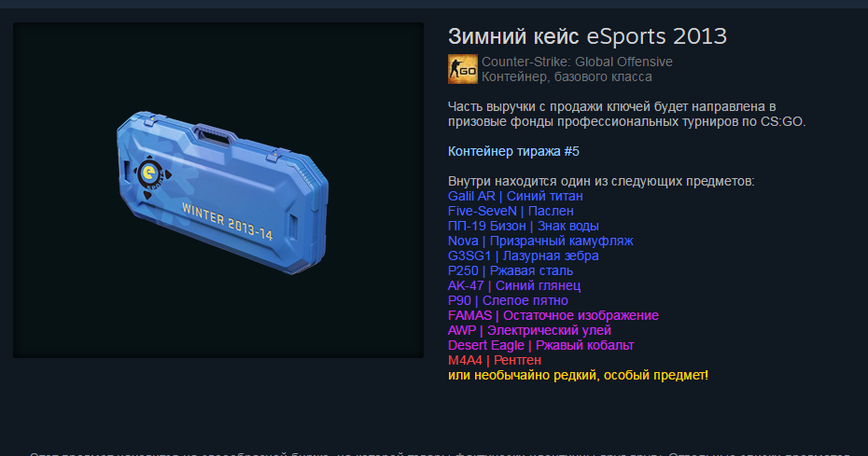Click the blue eSports case image
868x456 pixels.
click(x=222, y=191)
